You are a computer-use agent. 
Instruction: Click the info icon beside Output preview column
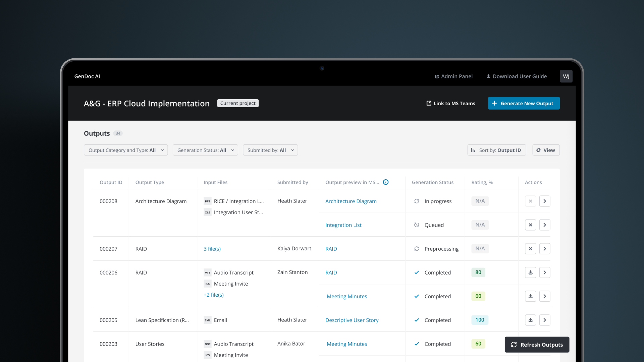(386, 182)
